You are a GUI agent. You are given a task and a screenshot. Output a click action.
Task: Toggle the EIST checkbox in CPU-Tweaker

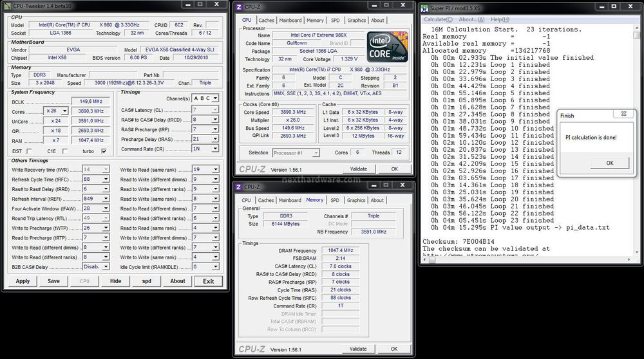[x=29, y=151]
